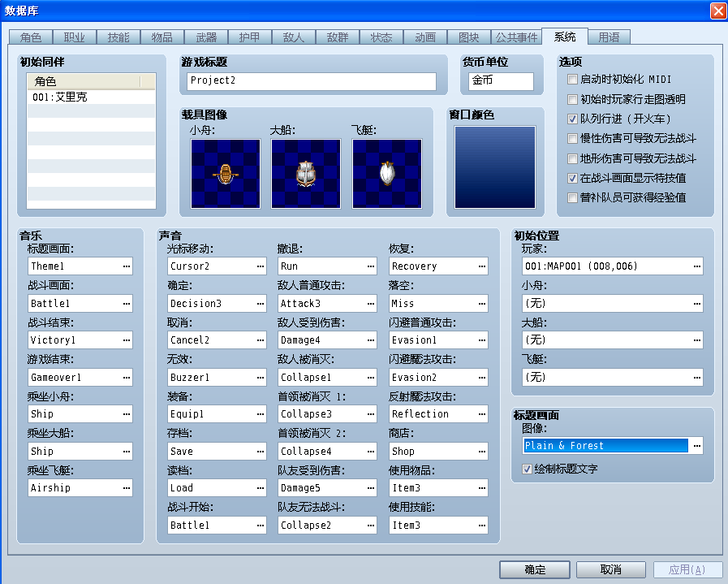Enable 初始时玩家行走图透明 option
The width and height of the screenshot is (728, 584).
(572, 99)
